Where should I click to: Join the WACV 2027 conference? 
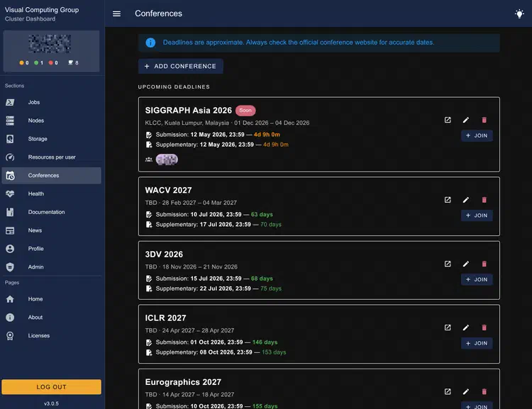[477, 215]
